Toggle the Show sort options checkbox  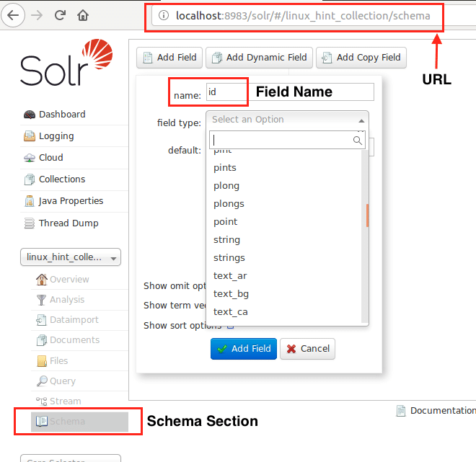230,326
